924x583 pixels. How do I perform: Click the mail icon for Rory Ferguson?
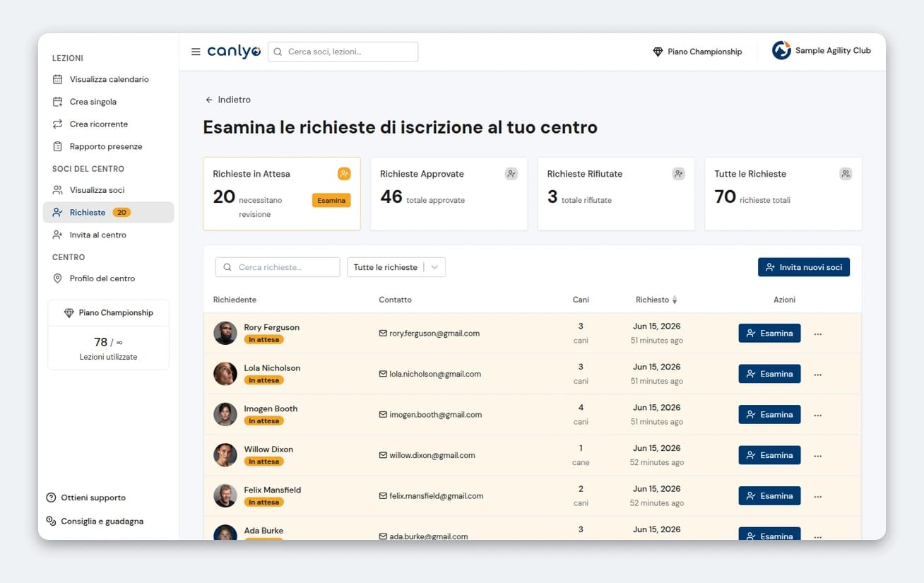(x=383, y=334)
